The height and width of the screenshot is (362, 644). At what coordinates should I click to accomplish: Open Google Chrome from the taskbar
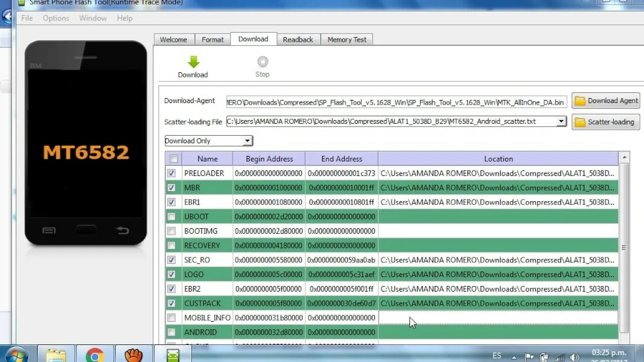coord(95,355)
